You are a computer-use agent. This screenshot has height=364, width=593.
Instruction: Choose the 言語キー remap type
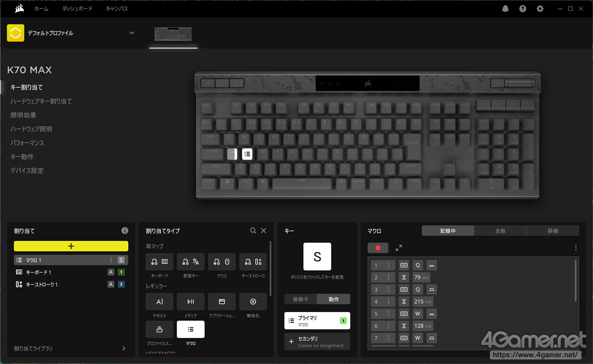click(x=191, y=262)
